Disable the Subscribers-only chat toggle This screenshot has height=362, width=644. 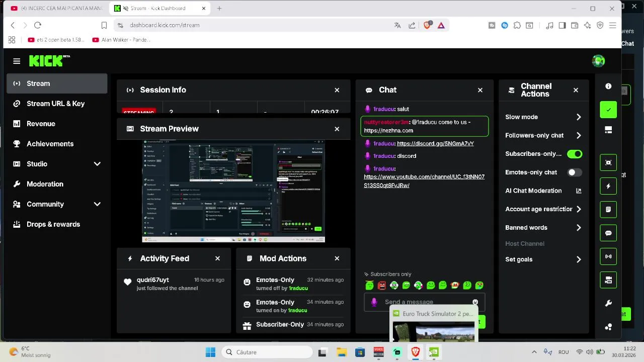(575, 154)
